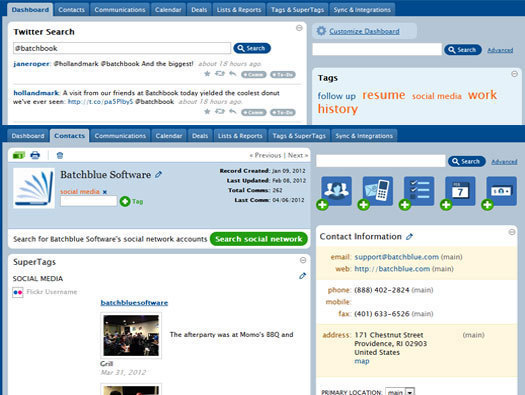Add a new deal icon
525x395 pixels.
[x=501, y=191]
